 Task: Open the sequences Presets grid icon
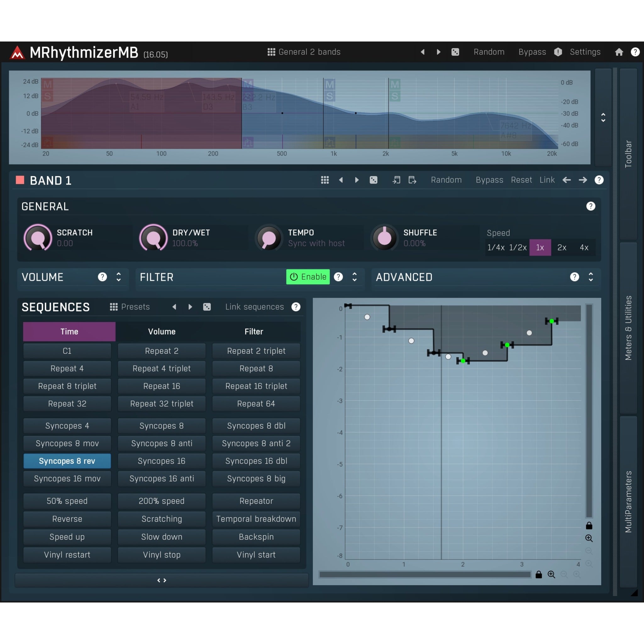113,307
